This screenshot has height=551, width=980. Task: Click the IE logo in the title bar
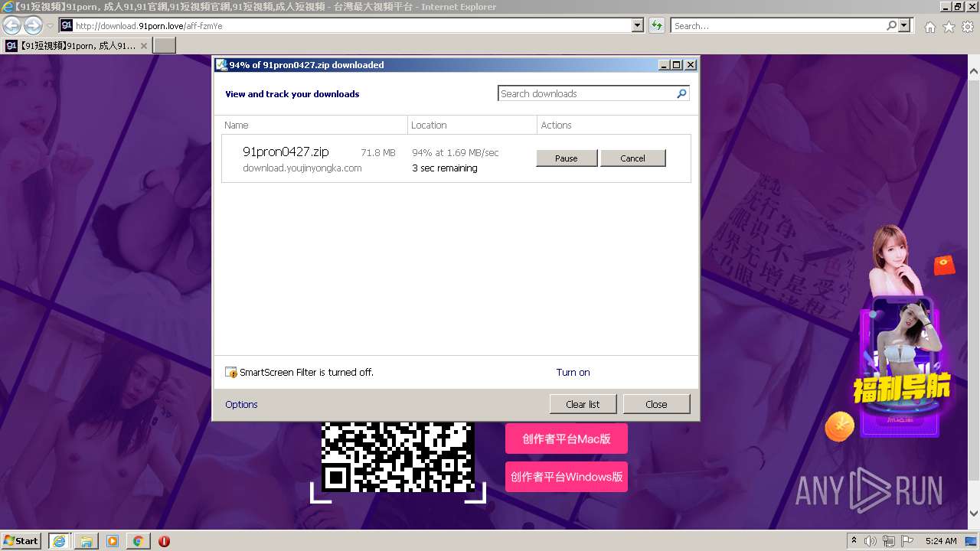[7, 7]
